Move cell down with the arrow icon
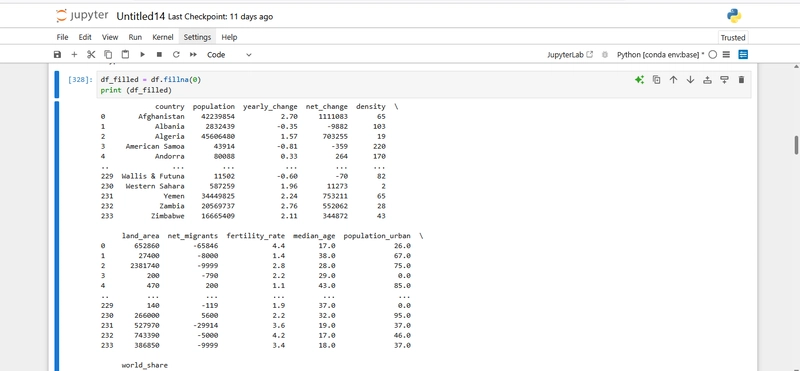 (690, 80)
